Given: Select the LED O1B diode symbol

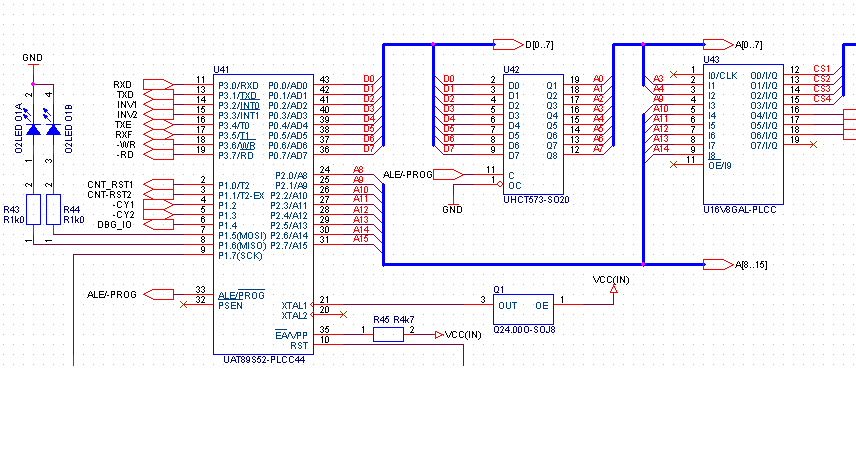Looking at the screenshot, I should (53, 129).
